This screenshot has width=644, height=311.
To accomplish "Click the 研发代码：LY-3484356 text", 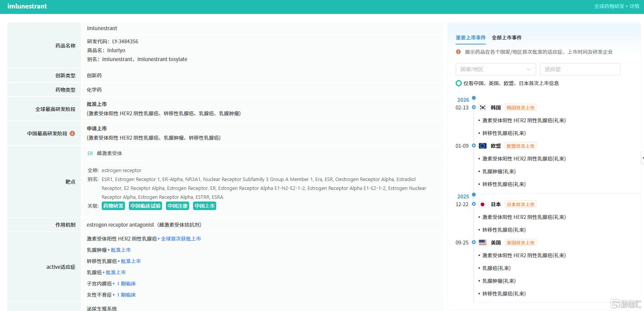I will tap(113, 41).
